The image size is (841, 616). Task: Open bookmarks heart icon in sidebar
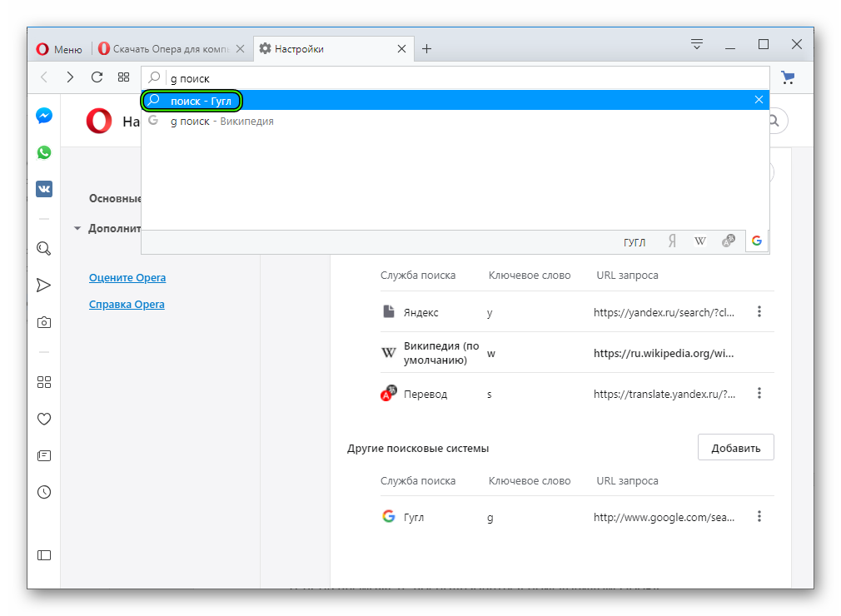pyautogui.click(x=44, y=419)
